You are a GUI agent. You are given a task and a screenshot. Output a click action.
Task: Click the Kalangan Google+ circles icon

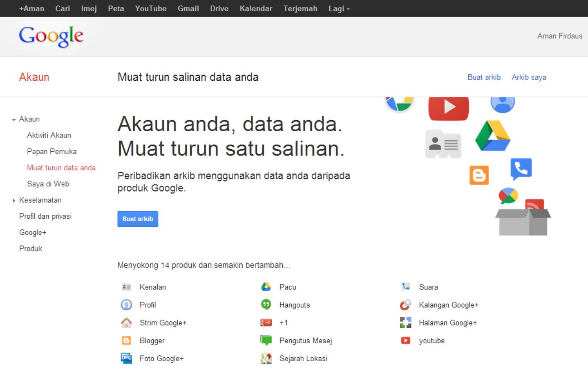tap(405, 305)
